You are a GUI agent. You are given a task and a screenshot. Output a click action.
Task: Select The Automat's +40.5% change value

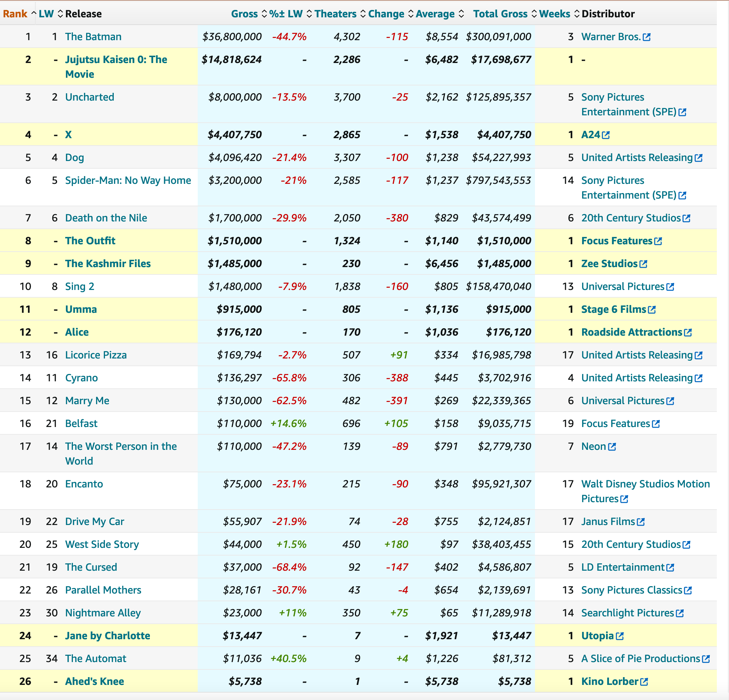tap(289, 658)
